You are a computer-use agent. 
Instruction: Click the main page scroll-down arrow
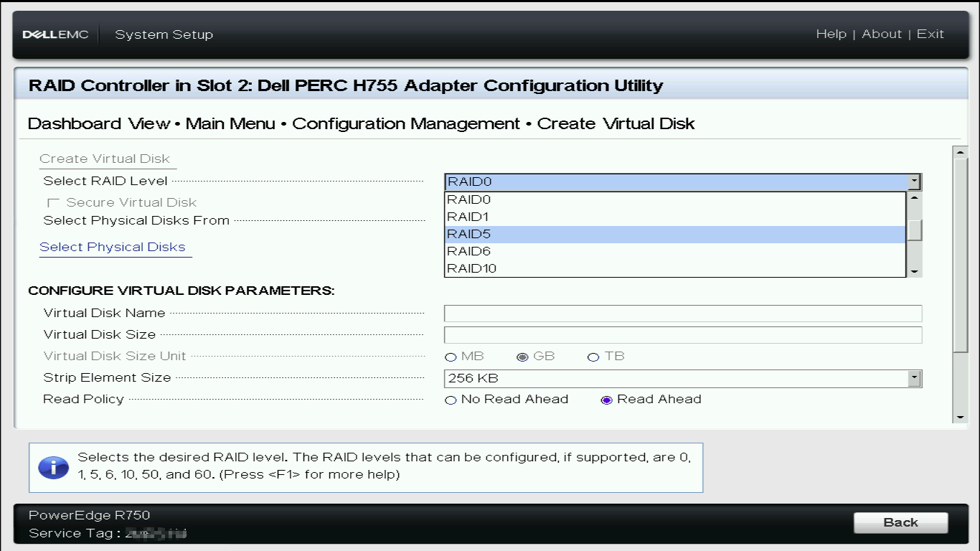coord(959,418)
